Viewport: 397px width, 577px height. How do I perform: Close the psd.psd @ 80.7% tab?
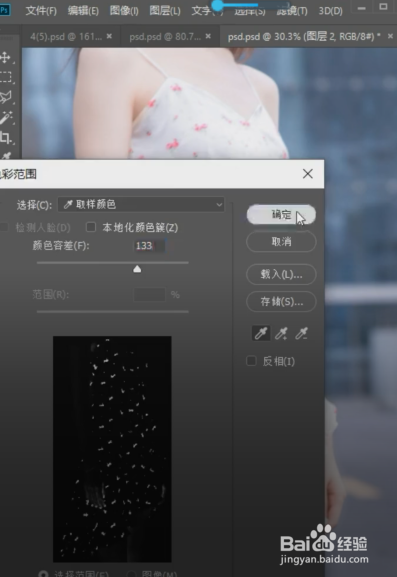point(208,36)
